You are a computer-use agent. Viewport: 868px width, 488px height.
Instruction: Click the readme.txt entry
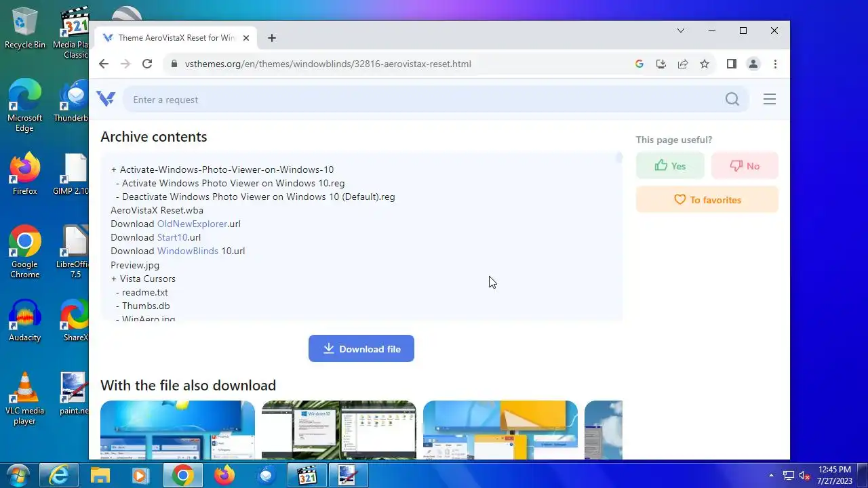point(144,292)
